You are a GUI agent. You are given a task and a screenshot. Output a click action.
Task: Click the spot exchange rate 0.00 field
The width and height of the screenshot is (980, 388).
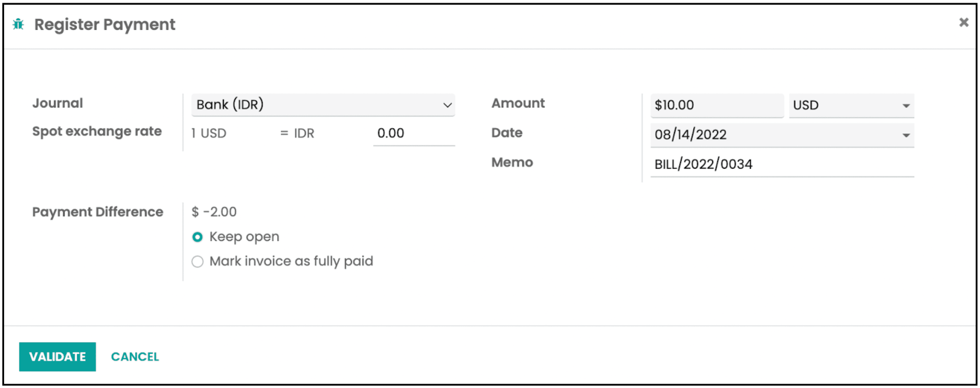pyautogui.click(x=414, y=133)
